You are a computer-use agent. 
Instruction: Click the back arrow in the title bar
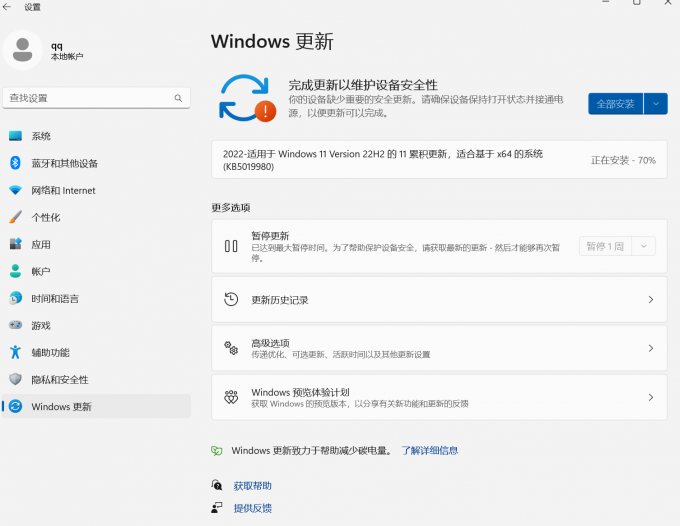[7, 7]
